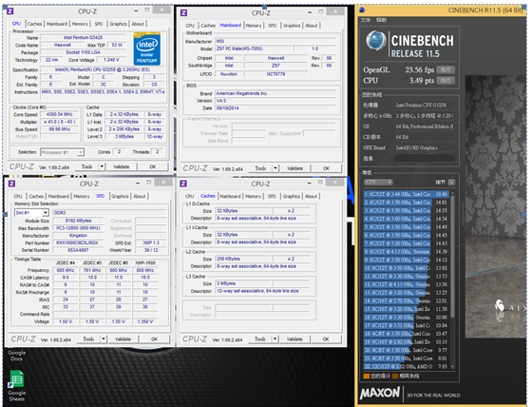The image size is (532, 407).
Task: Click the purple Z icon in the CPU-tab CPU-Z window
Action: pos(9,11)
